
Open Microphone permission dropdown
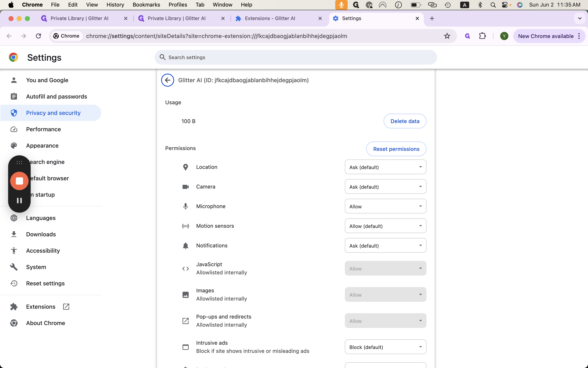(x=385, y=206)
